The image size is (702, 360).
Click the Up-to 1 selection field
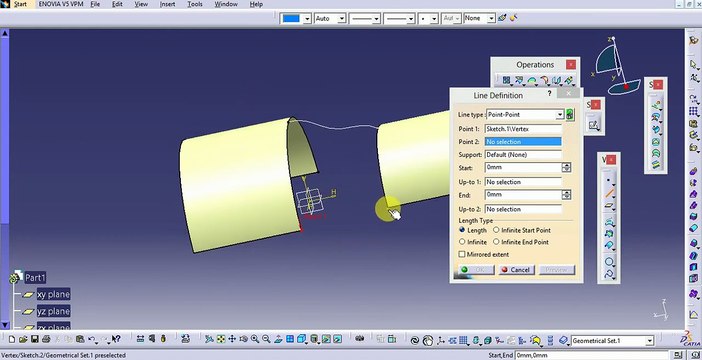click(523, 182)
